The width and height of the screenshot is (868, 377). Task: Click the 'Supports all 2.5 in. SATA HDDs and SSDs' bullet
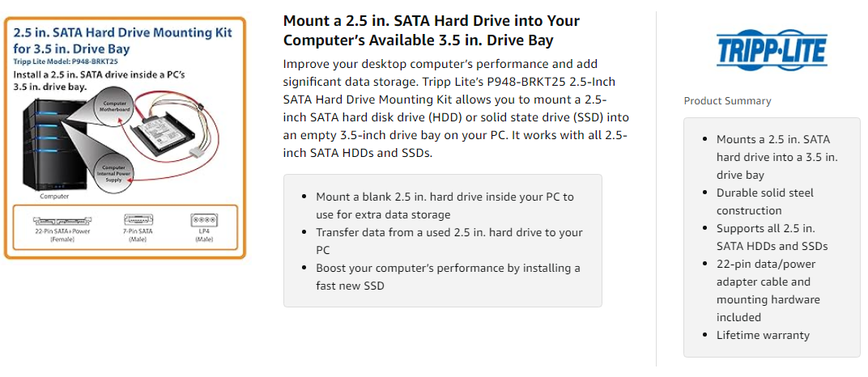coord(772,237)
